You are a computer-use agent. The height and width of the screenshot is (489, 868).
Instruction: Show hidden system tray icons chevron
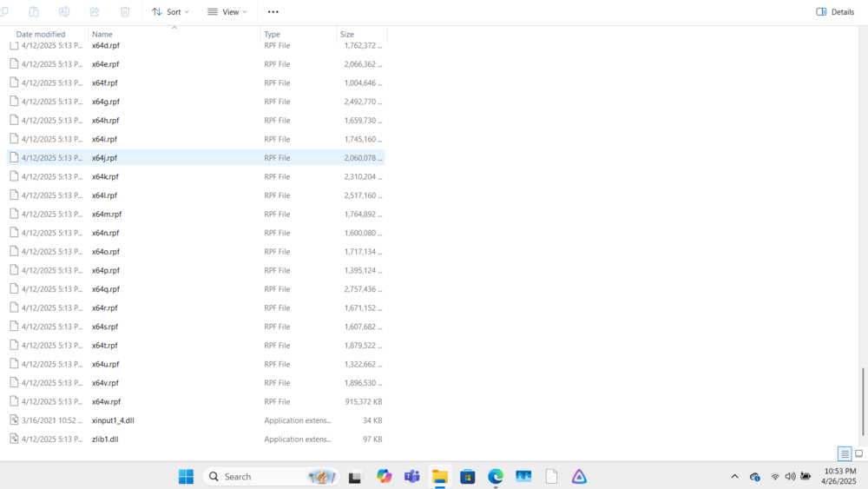(x=734, y=476)
